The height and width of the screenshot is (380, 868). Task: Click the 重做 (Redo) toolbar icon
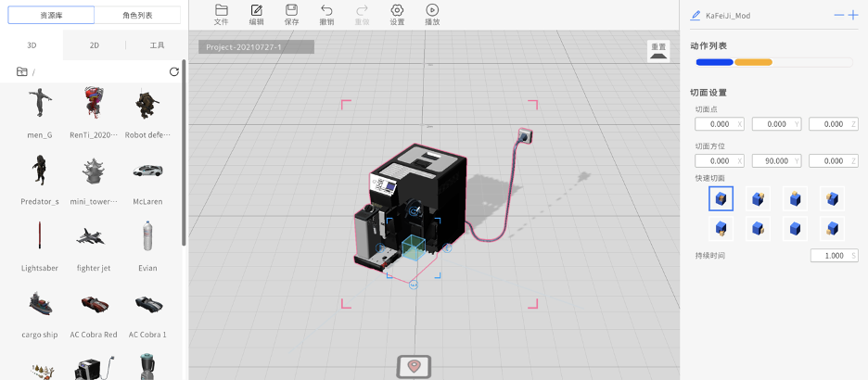pos(362,15)
